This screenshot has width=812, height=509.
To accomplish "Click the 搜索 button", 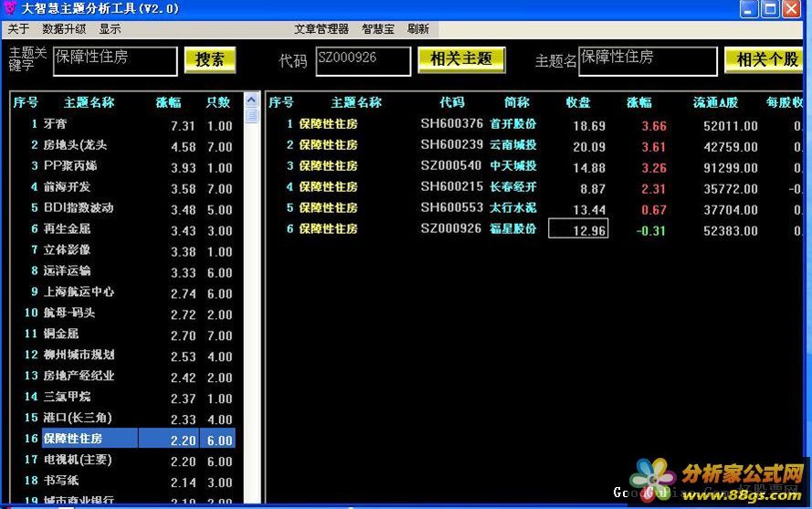I will tap(210, 60).
